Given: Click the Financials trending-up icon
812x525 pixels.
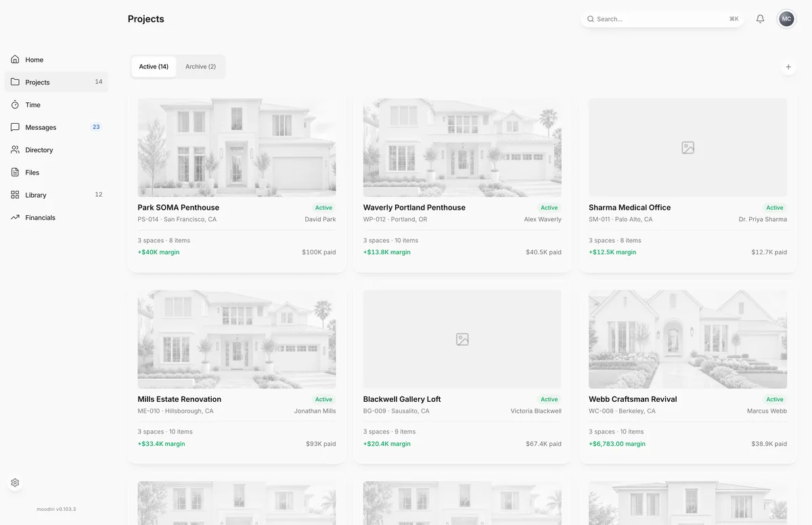Looking at the screenshot, I should click(15, 217).
